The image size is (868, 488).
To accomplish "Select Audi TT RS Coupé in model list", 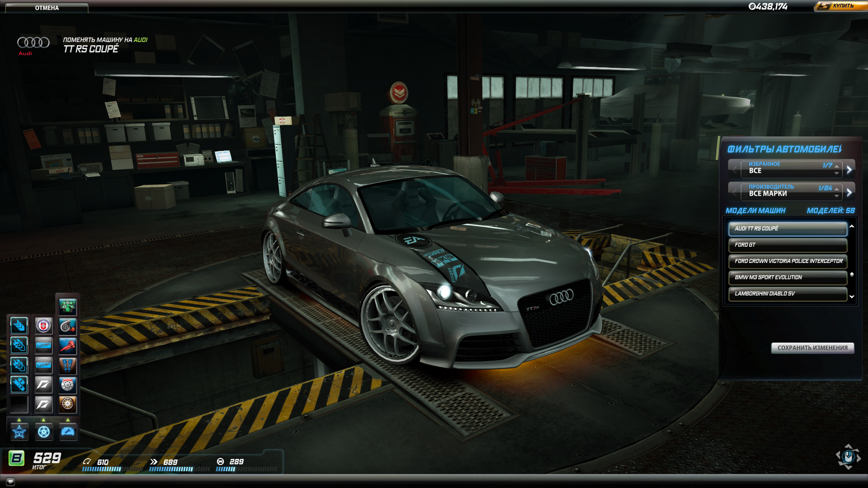I will click(788, 229).
